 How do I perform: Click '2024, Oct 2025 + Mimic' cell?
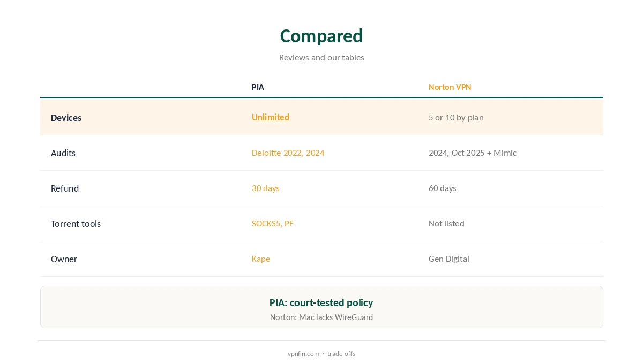click(x=472, y=153)
